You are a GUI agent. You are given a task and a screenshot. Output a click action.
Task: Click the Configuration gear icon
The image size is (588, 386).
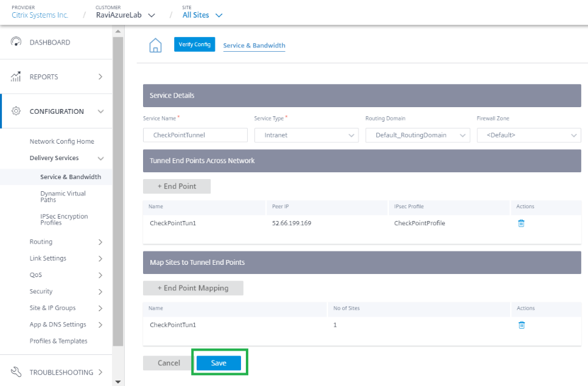tap(16, 111)
